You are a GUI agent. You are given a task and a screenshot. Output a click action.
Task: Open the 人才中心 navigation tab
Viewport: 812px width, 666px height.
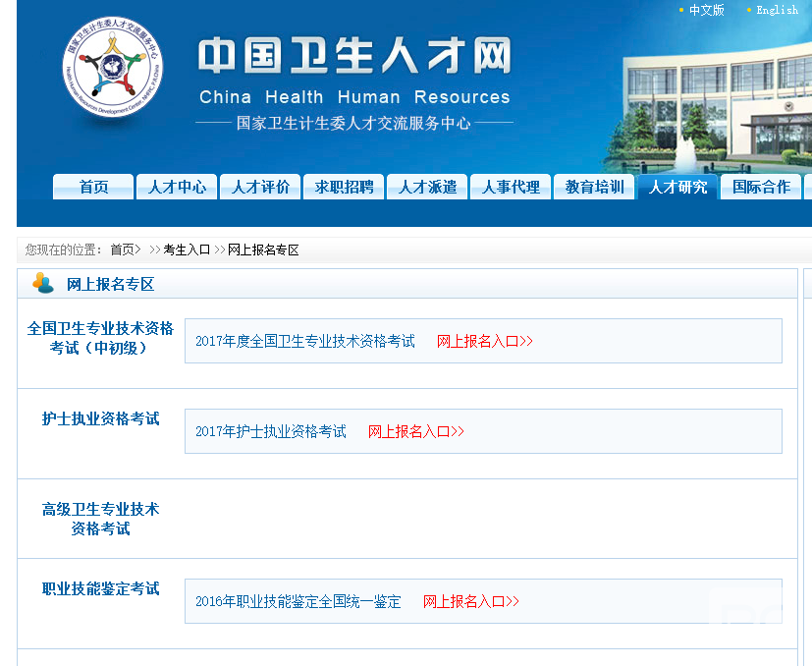(177, 187)
